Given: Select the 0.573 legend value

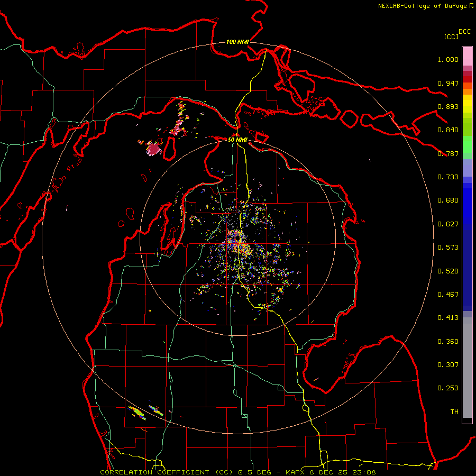Looking at the screenshot, I should click(448, 247).
